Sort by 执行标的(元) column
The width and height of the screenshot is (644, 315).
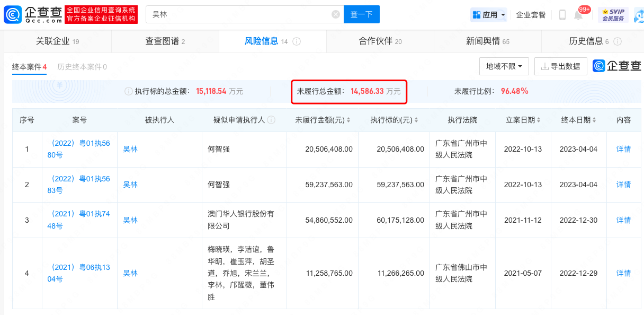click(416, 120)
